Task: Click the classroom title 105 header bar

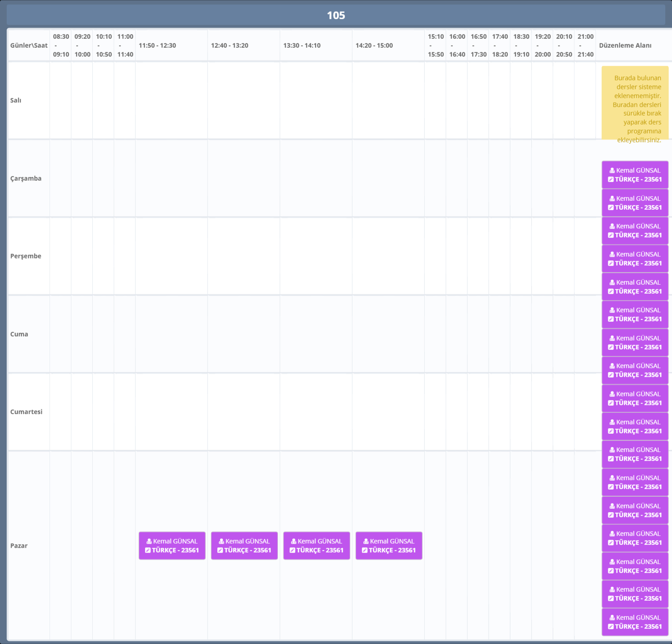Action: [336, 15]
